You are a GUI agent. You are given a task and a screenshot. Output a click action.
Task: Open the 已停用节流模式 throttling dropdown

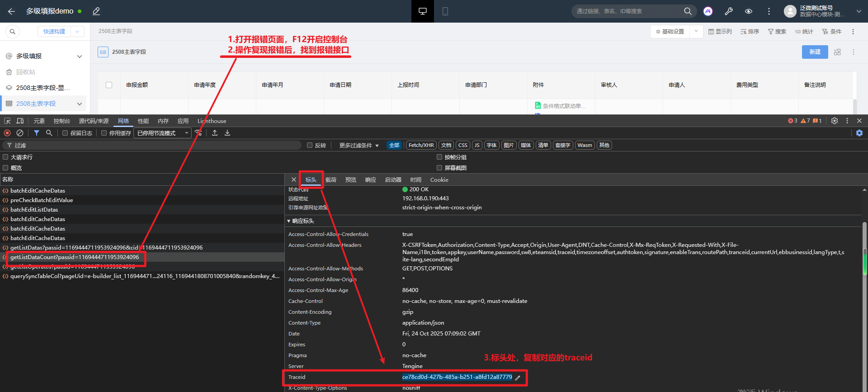[162, 133]
